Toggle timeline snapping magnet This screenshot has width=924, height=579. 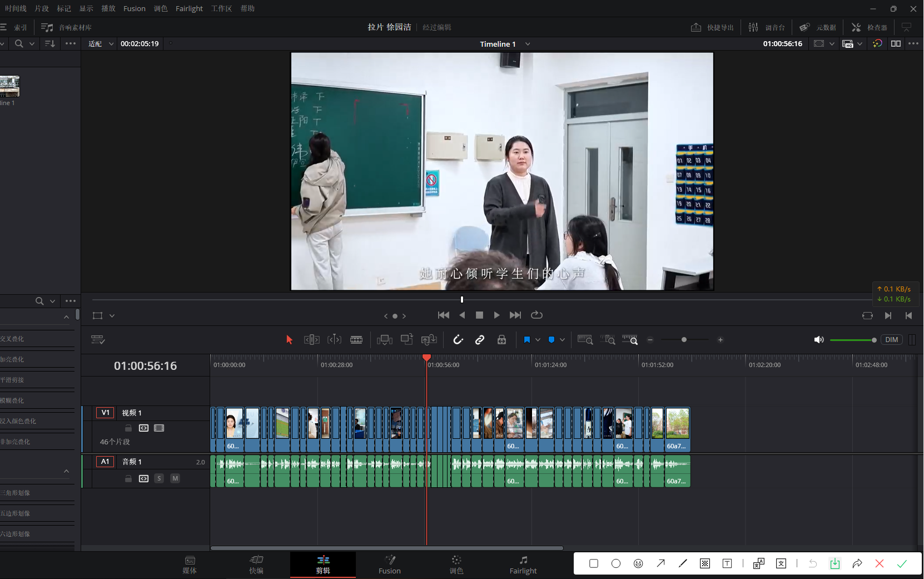click(458, 340)
